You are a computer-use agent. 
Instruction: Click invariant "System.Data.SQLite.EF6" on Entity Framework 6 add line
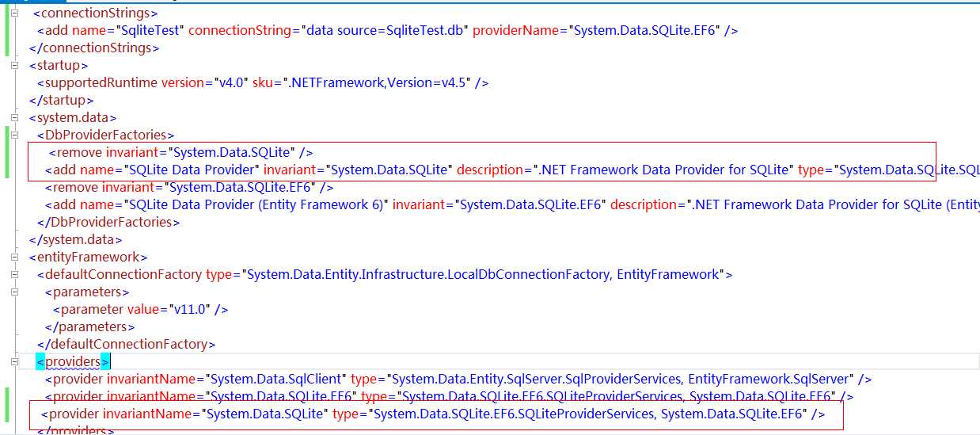(x=531, y=204)
